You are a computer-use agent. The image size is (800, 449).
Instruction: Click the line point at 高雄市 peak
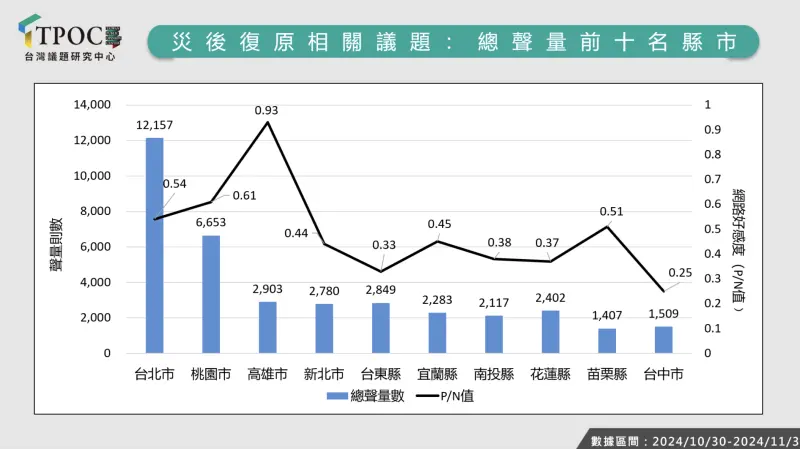pyautogui.click(x=268, y=122)
